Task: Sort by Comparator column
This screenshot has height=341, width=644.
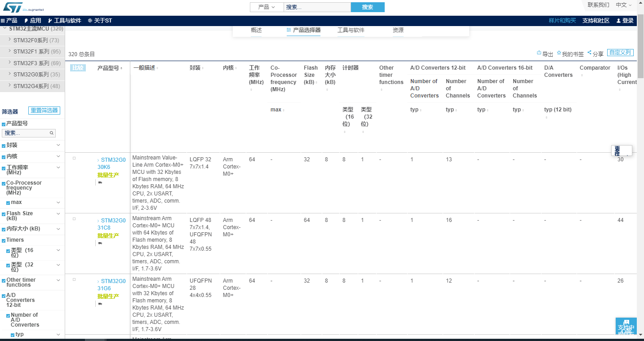Action: pyautogui.click(x=582, y=75)
